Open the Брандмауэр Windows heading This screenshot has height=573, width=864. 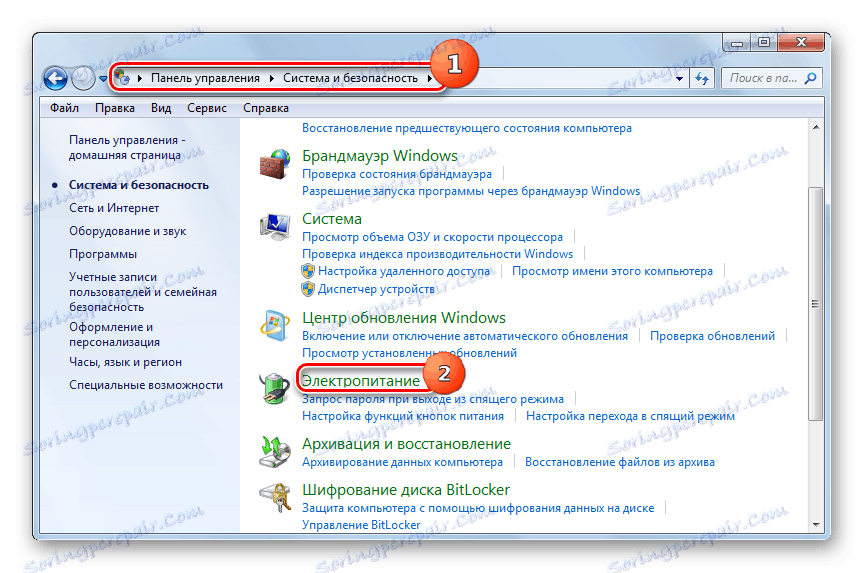click(x=380, y=156)
